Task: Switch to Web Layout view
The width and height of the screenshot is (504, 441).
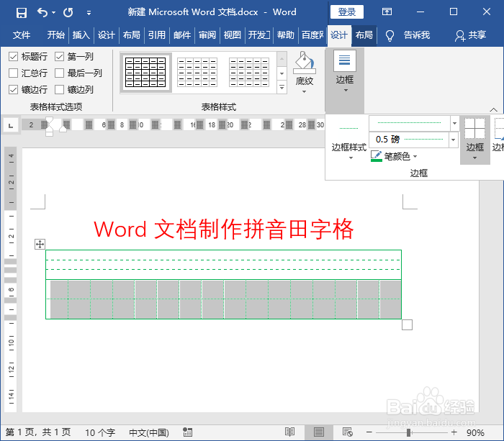Action: 348,432
